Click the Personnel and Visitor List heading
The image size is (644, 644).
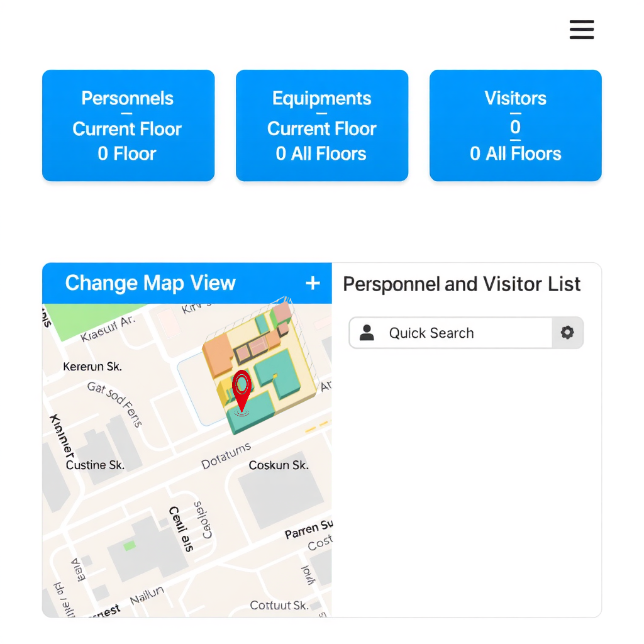(x=462, y=284)
